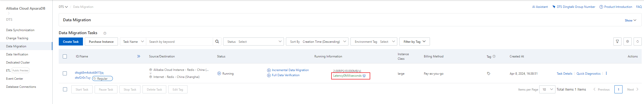The height and width of the screenshot is (104, 644).
Task: Click the Create Task button
Action: click(71, 41)
